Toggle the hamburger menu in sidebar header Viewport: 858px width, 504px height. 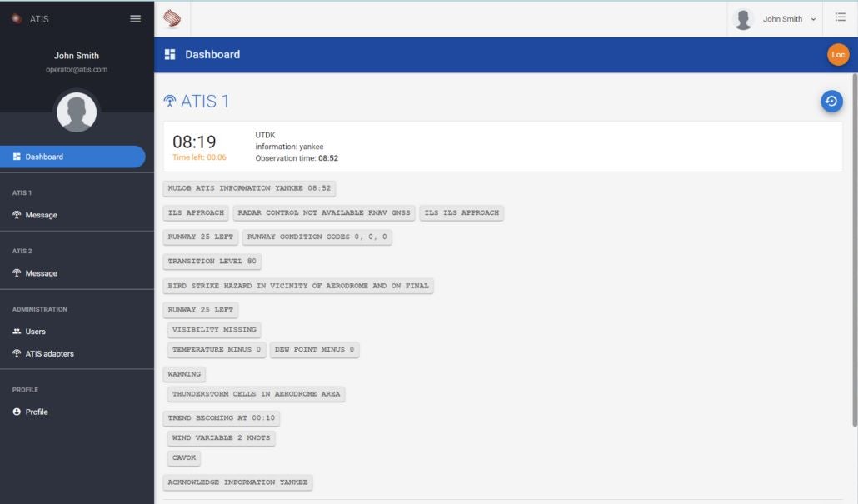pyautogui.click(x=136, y=19)
